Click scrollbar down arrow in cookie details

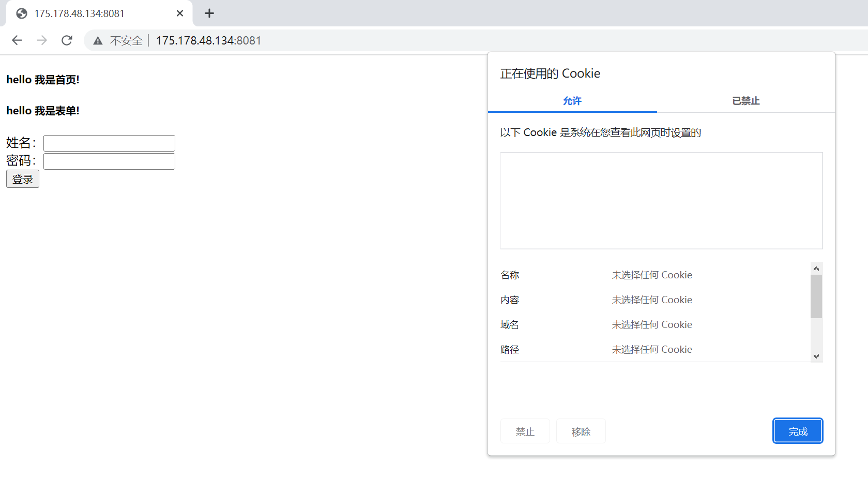(x=816, y=356)
